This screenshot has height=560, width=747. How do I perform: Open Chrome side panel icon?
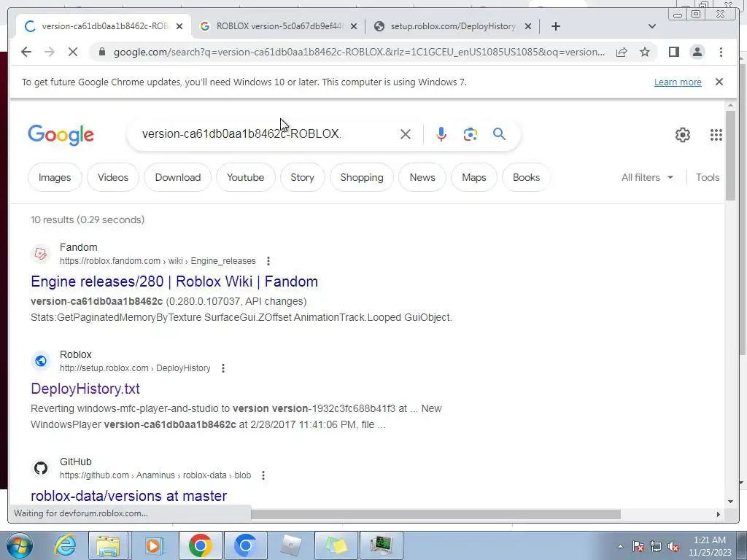point(673,52)
